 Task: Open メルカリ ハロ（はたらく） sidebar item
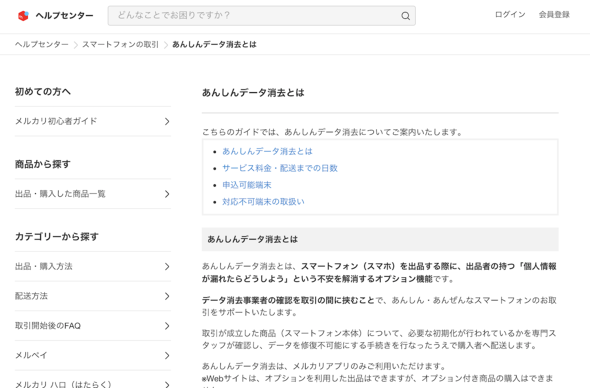93,380
